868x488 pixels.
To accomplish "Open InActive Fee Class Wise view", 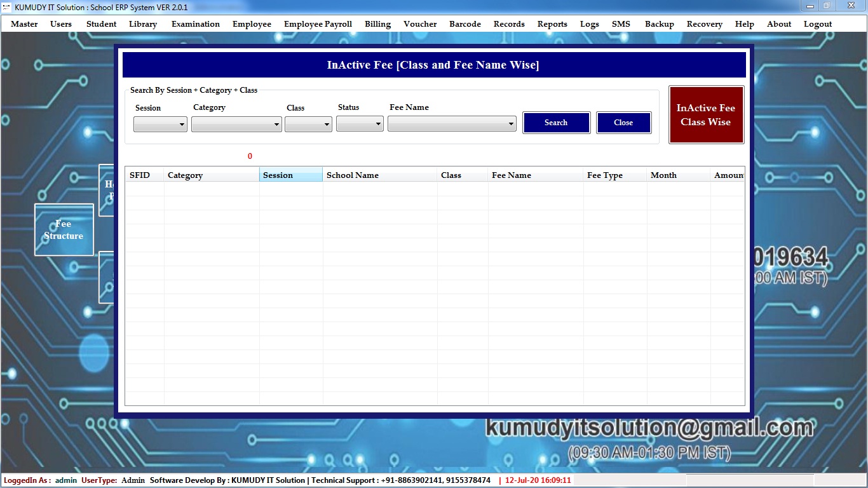I will (706, 115).
